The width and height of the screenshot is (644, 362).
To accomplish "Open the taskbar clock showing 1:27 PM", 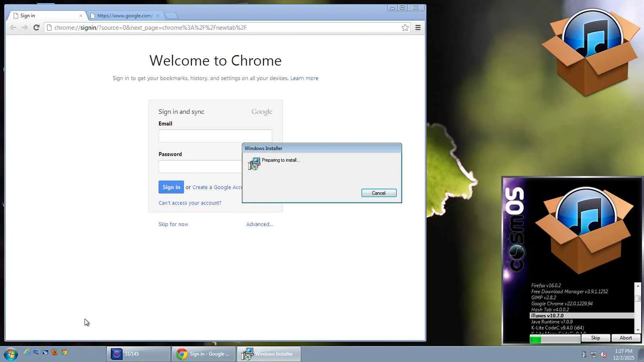I will (623, 354).
